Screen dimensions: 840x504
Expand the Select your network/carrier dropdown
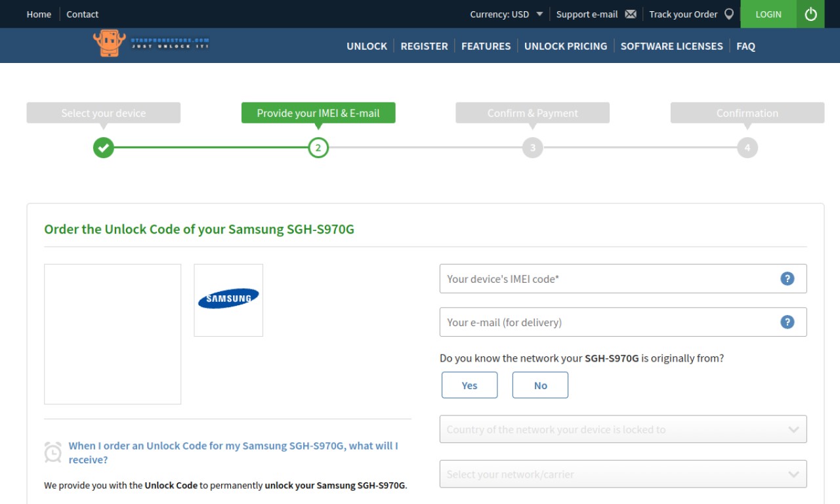pos(623,474)
